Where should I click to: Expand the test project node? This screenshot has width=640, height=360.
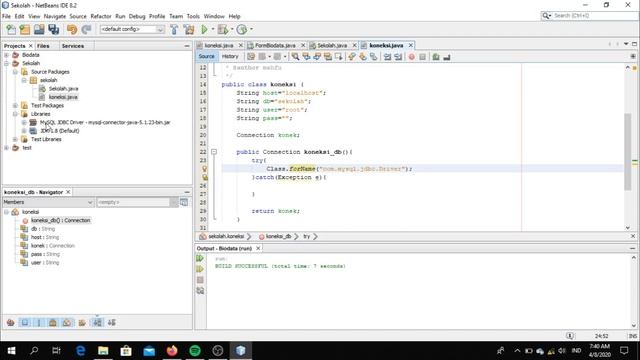[6, 148]
